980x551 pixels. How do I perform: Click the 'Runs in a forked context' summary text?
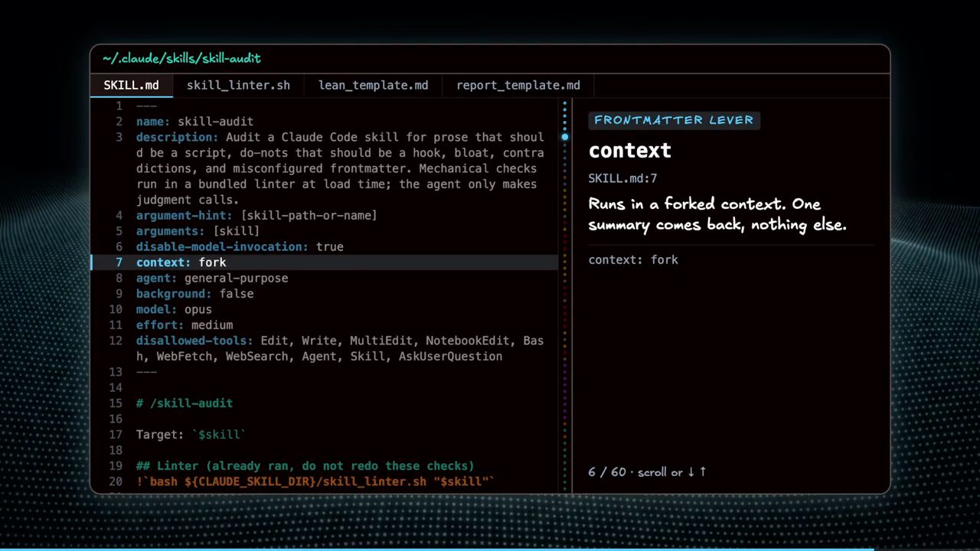[x=717, y=214]
